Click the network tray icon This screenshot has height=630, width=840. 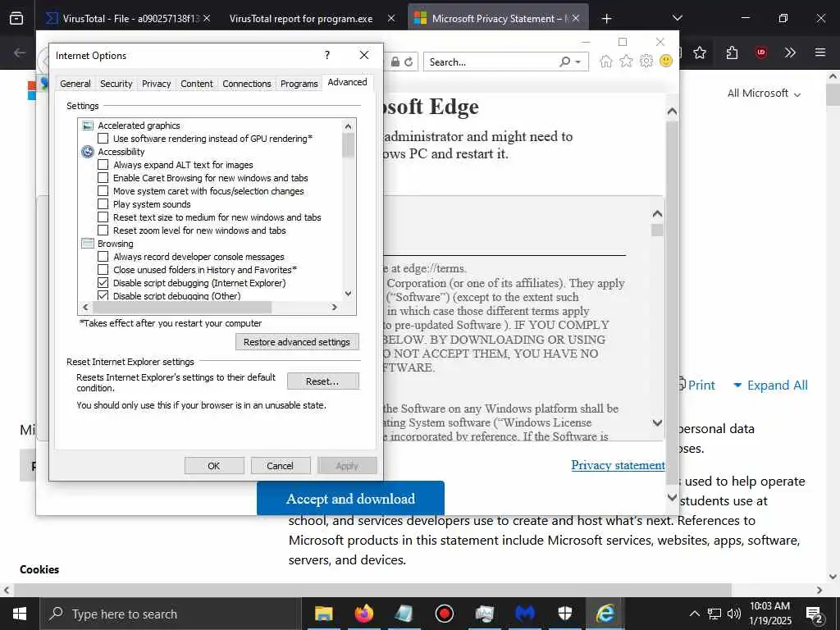click(714, 614)
